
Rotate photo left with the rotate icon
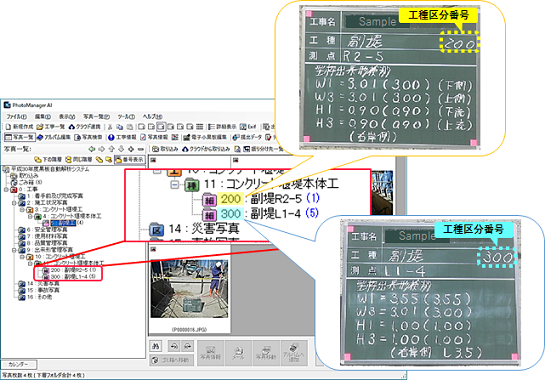[x=174, y=346]
